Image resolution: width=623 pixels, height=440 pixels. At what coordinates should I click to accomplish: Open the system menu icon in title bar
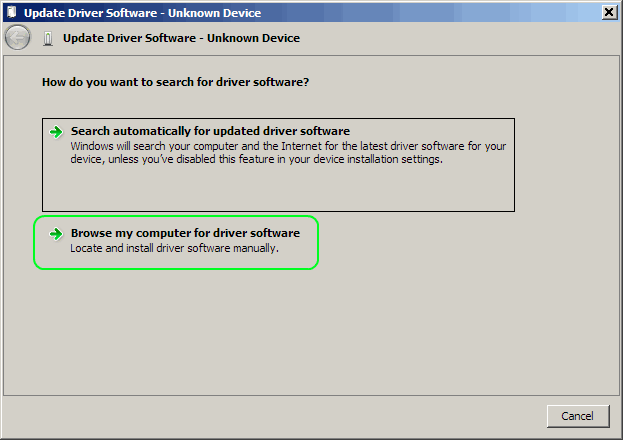(10, 12)
